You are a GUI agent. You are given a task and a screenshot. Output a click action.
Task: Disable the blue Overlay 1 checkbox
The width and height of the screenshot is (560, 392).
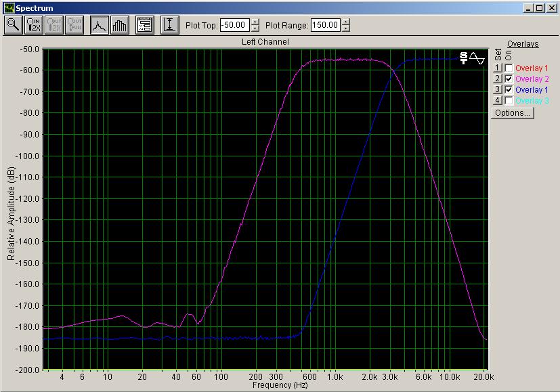coord(509,89)
